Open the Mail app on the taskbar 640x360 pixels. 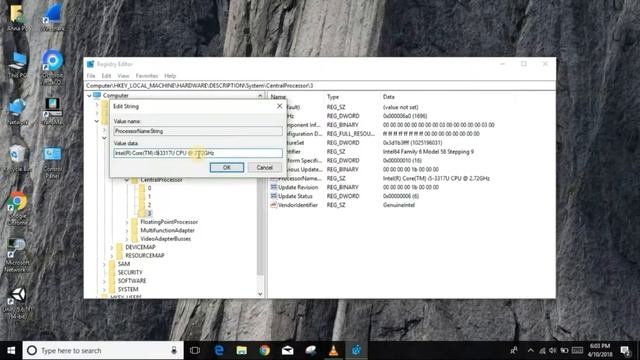288,351
